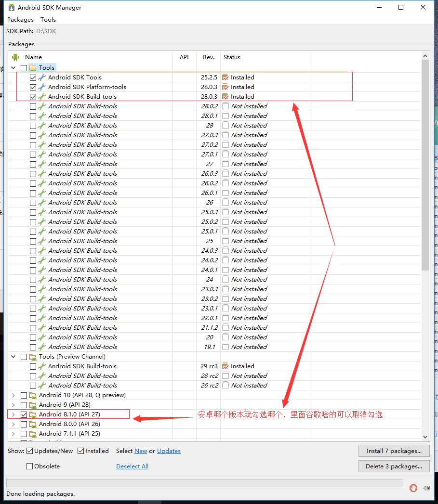Screen dimensions: 438x504
Task: Click the Android SDK Platform-tools wrench icon
Action: (x=42, y=87)
